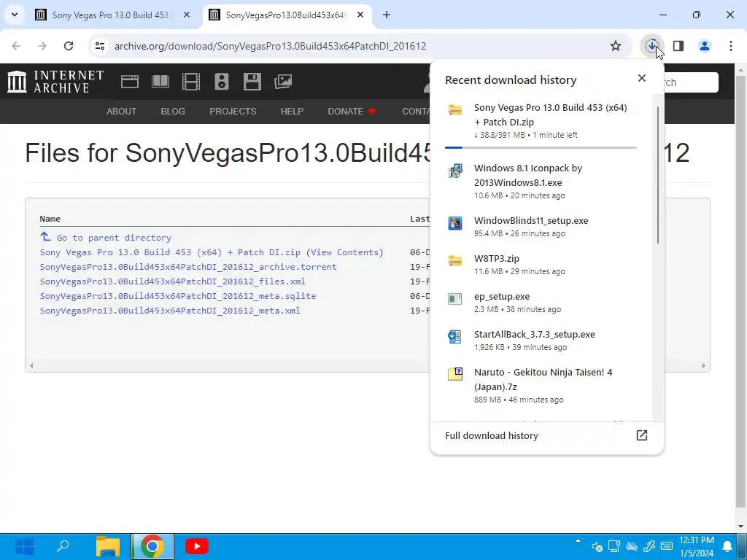This screenshot has width=747, height=560.
Task: Open the View Contents link
Action: point(345,252)
